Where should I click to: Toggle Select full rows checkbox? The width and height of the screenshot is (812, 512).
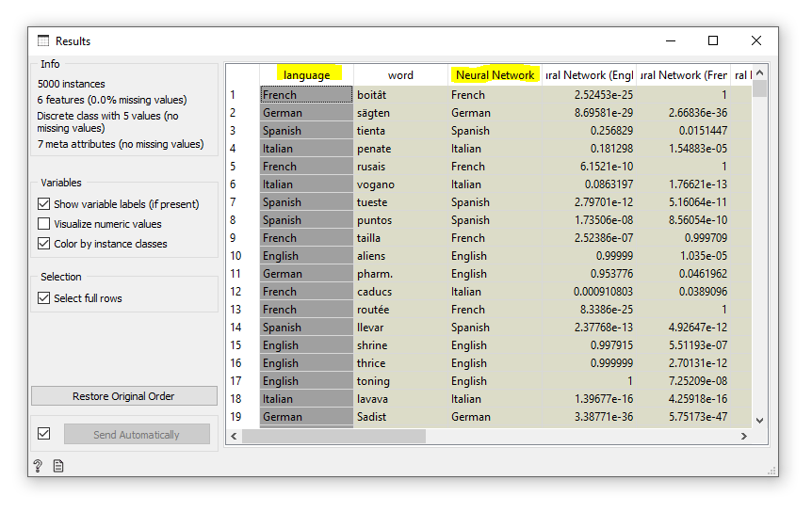pos(44,298)
